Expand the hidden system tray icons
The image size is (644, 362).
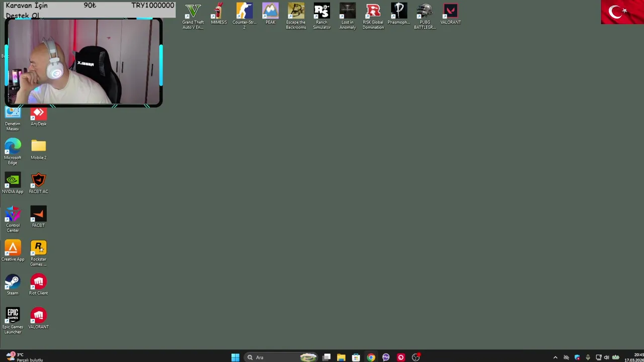555,357
